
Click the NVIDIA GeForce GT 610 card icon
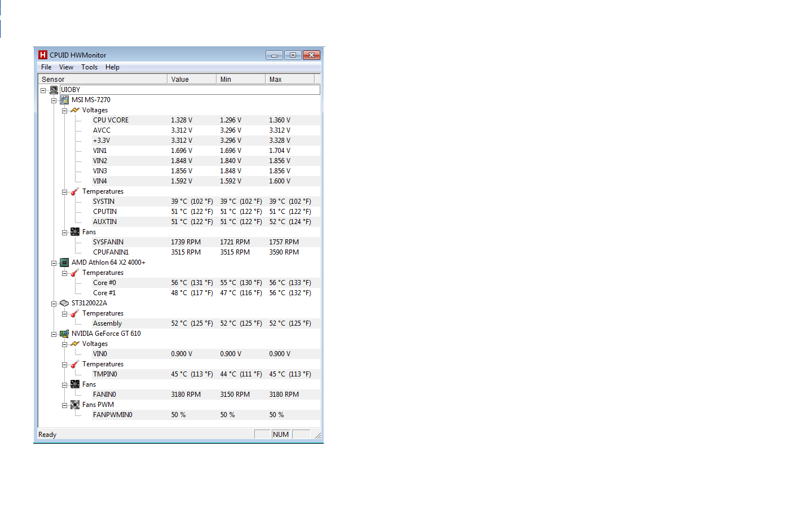[x=64, y=334]
